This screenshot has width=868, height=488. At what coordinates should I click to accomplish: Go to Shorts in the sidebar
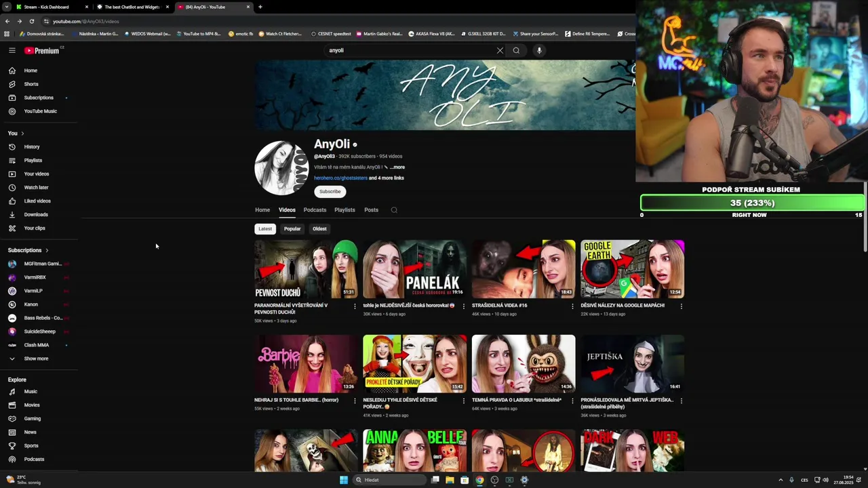coord(31,84)
